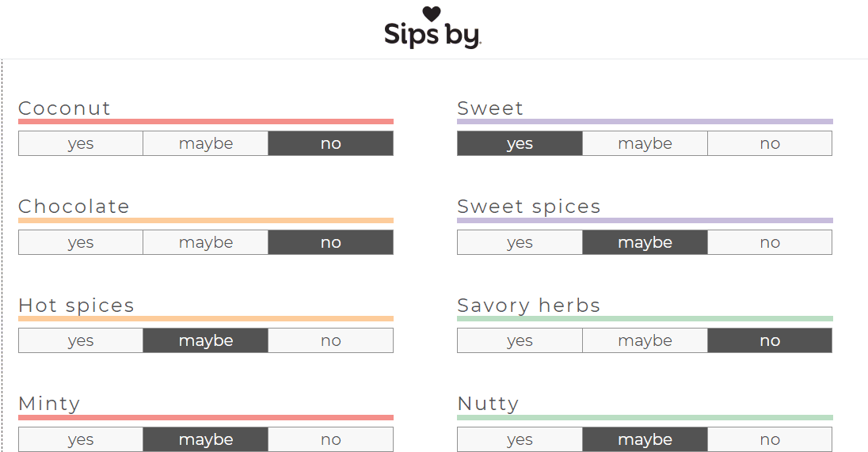Pick yes for Chocolate
The width and height of the screenshot is (868, 452).
point(81,242)
